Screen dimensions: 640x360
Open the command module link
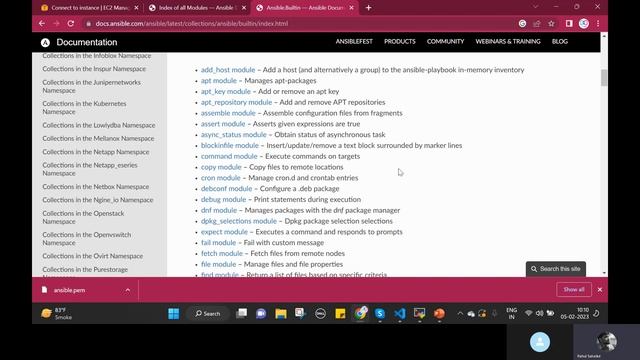229,156
